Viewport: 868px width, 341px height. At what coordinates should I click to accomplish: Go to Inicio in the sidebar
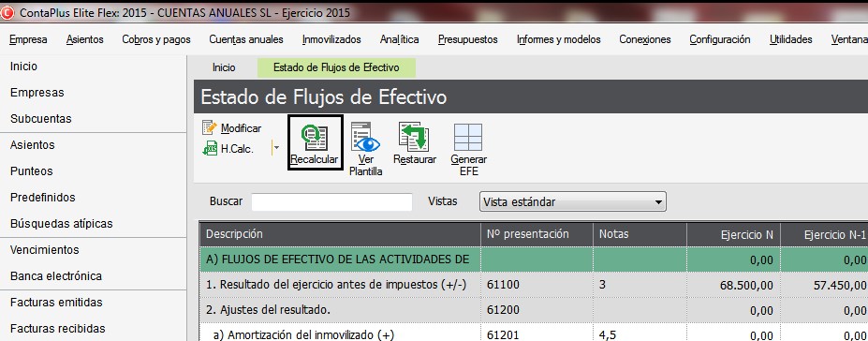(x=23, y=67)
